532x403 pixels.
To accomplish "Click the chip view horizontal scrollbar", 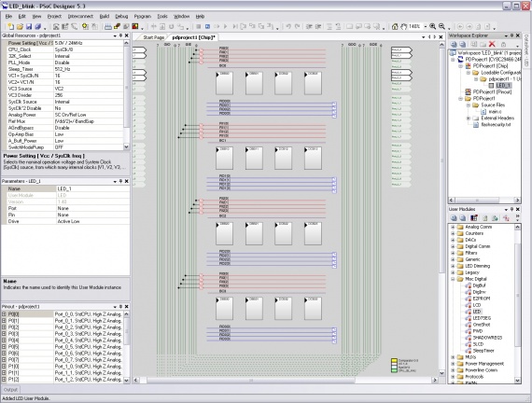I will 251,381.
